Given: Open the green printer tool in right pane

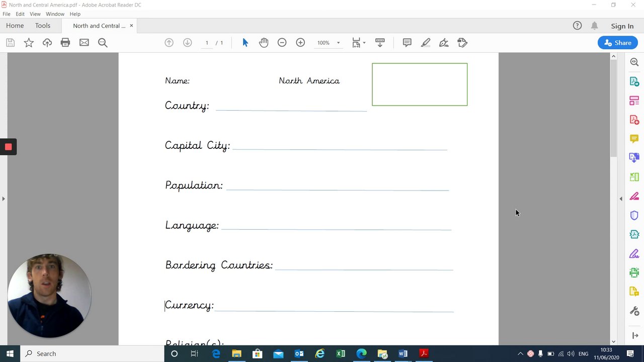Looking at the screenshot, I should pyautogui.click(x=634, y=273).
